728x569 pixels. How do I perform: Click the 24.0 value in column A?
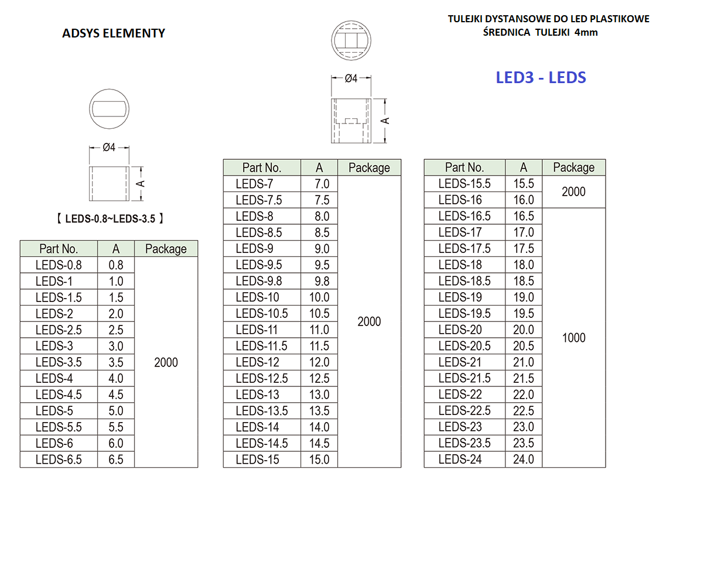tap(524, 460)
